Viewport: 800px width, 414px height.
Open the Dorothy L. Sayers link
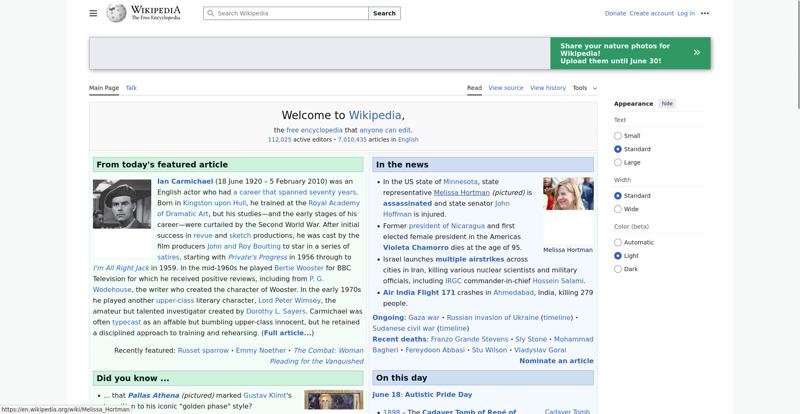[276, 311]
